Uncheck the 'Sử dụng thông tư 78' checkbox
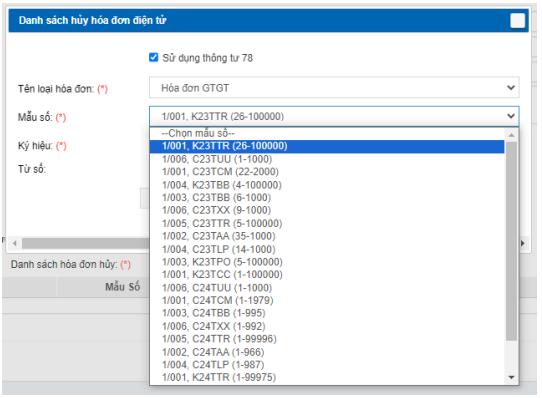542x398 pixels. point(153,57)
